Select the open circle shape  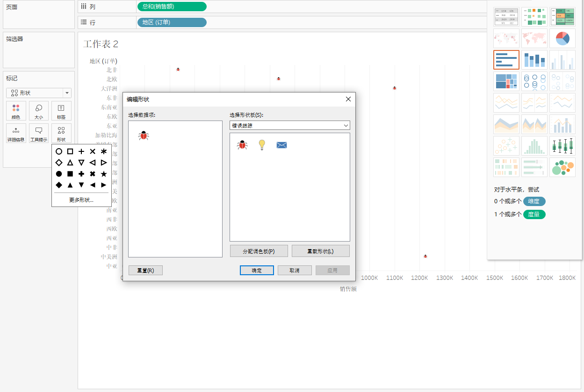(x=59, y=151)
